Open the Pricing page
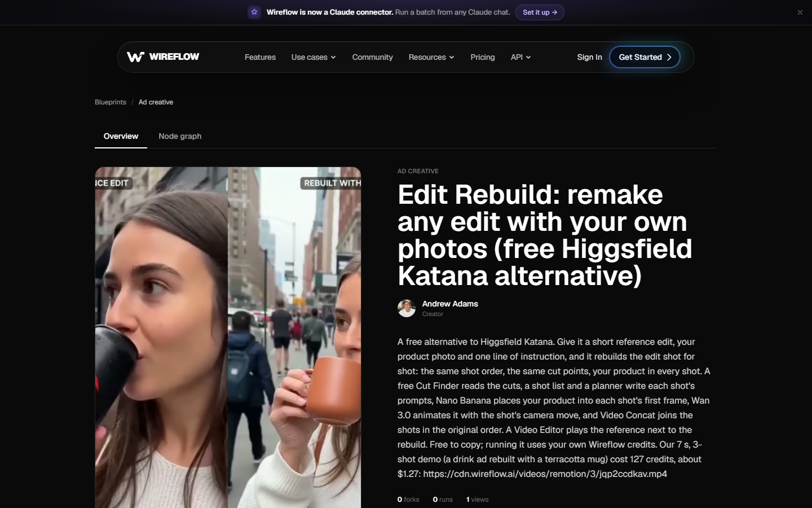Viewport: 812px width, 508px height. [x=483, y=57]
